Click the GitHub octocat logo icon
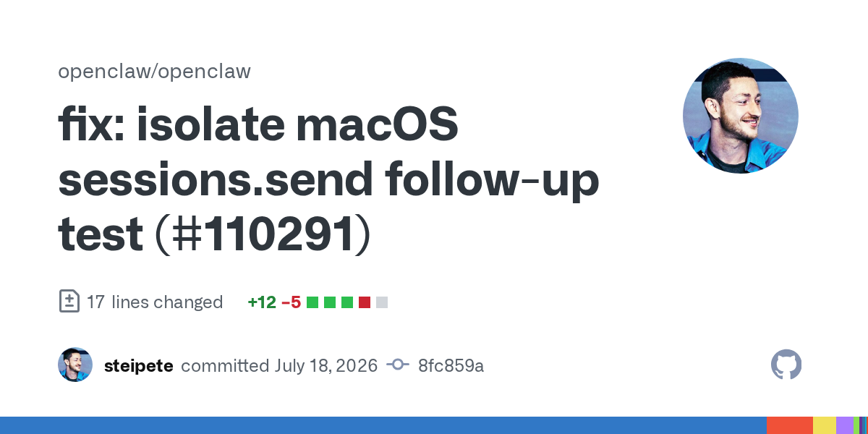This screenshot has width=868, height=434. (786, 365)
